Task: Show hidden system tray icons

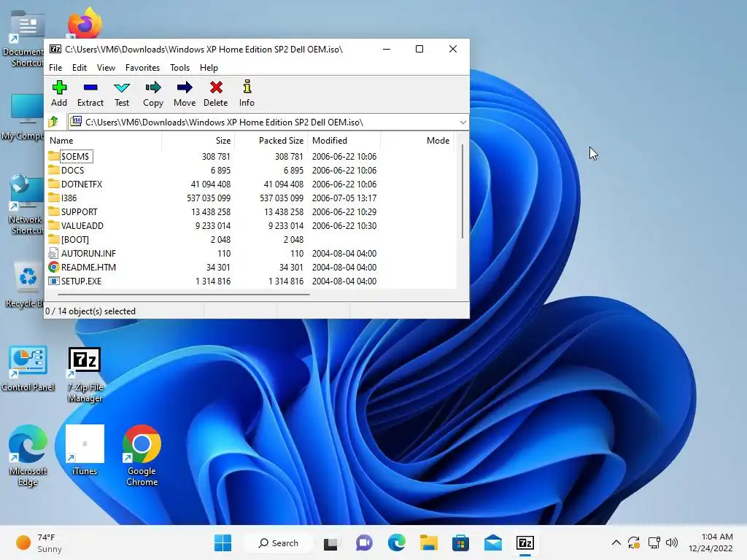Action: click(x=616, y=542)
